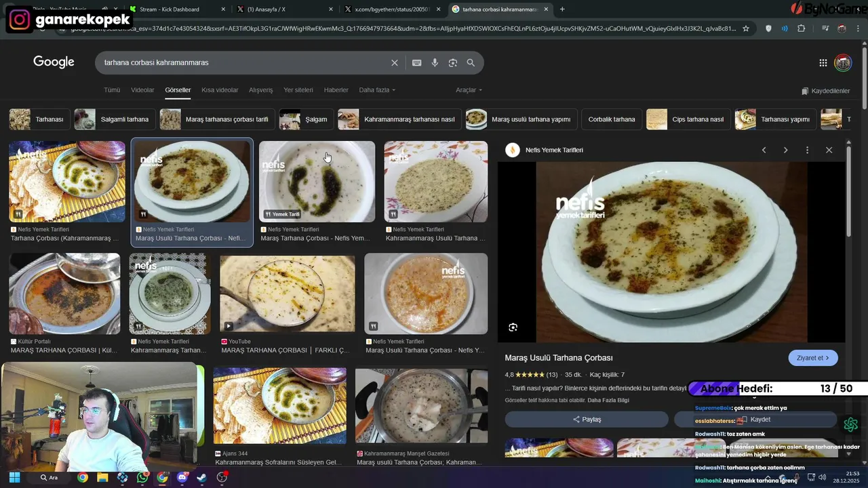Open Windows Start menu

[x=14, y=477]
